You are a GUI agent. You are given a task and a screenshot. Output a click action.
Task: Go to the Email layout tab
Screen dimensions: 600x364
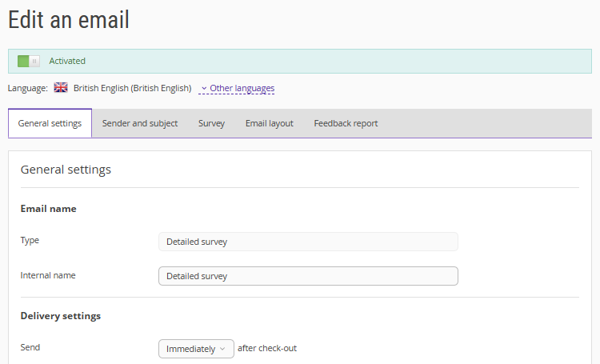269,123
